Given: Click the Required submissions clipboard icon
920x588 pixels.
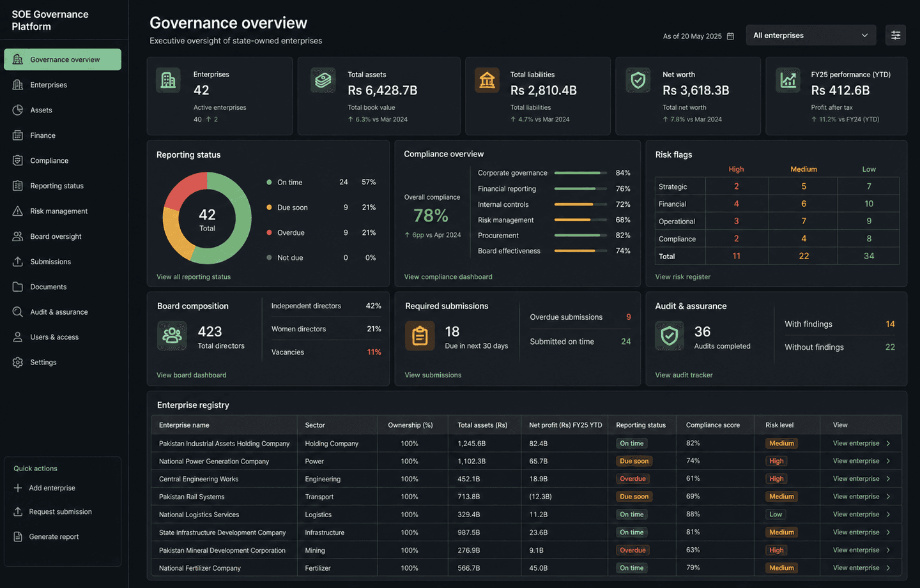Looking at the screenshot, I should [420, 336].
